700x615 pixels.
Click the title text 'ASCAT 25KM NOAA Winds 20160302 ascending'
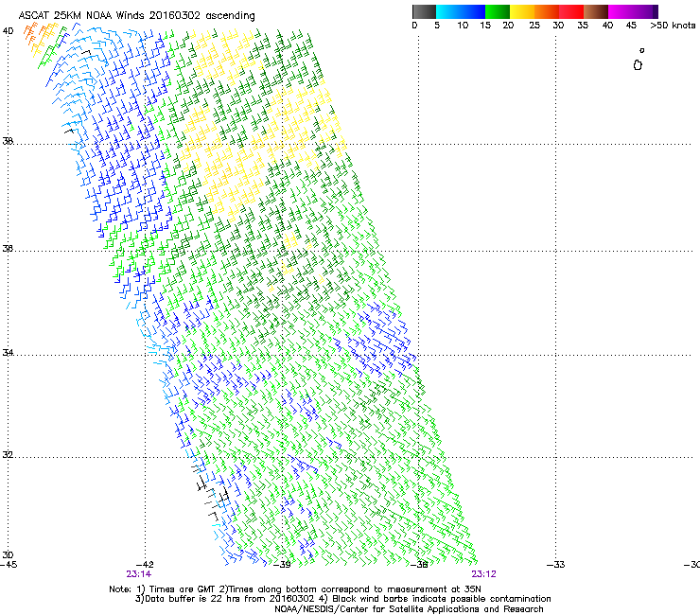[136, 16]
